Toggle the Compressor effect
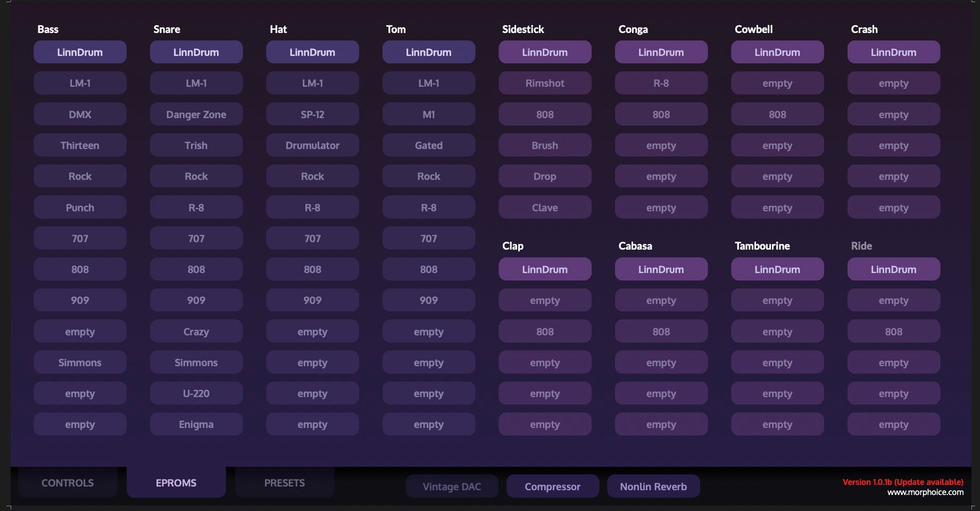Screen dimensions: 980x511 point(552,487)
